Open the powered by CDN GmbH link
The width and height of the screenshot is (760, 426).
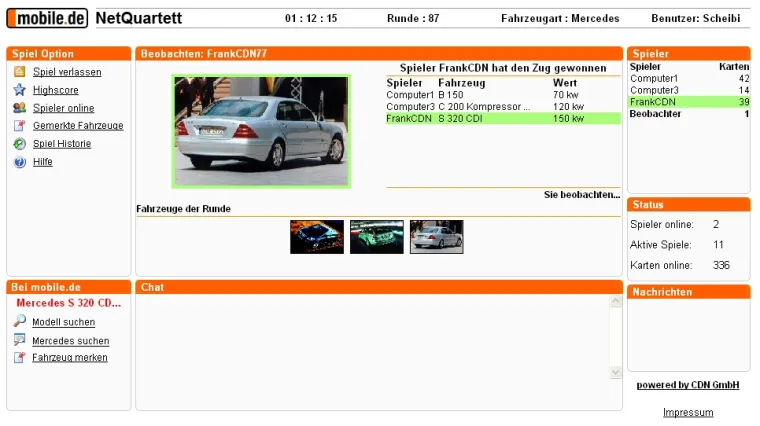688,385
